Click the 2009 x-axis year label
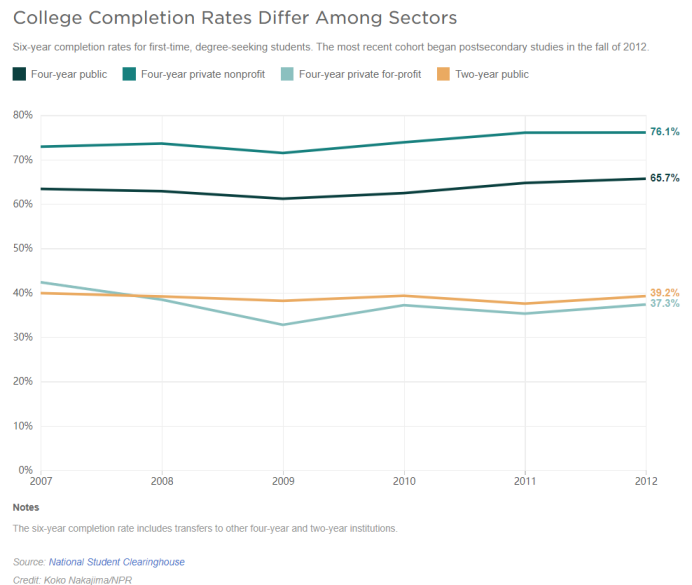 [284, 481]
